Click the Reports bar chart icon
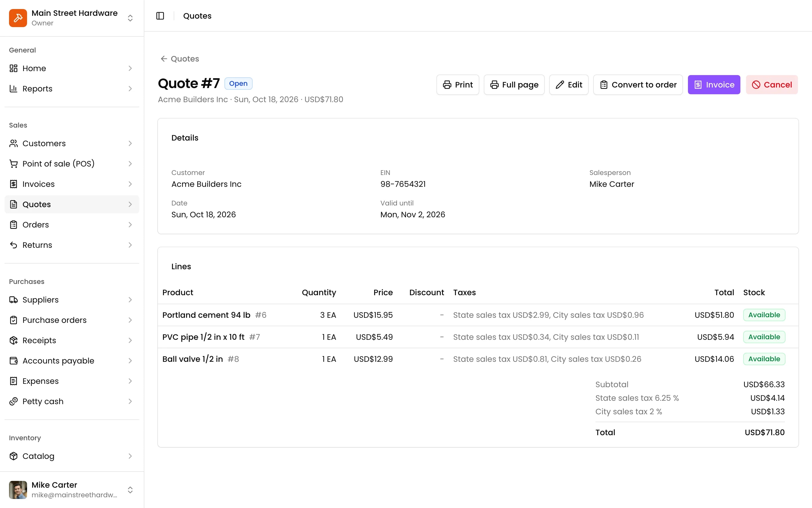Viewport: 812px width, 508px height. click(14, 89)
